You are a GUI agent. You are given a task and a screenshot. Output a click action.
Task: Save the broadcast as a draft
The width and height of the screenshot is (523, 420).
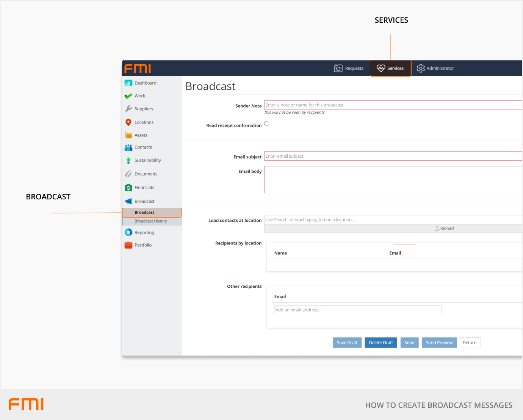tap(347, 342)
